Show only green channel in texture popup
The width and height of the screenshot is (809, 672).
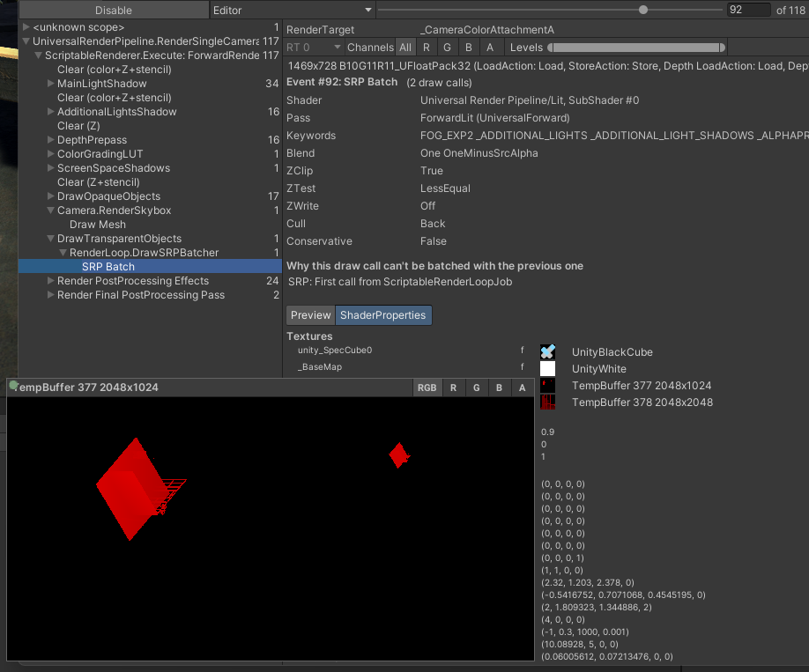pyautogui.click(x=476, y=388)
